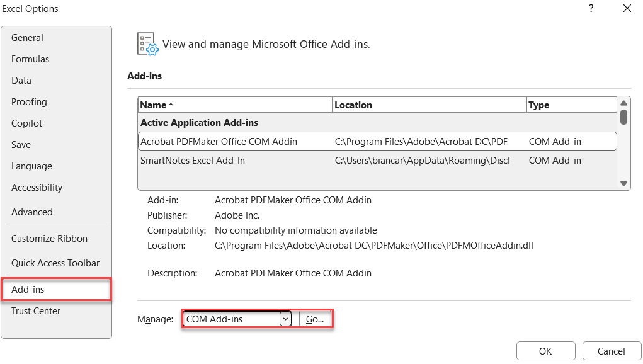Image resolution: width=643 pixels, height=364 pixels.
Task: Click the add-ins list scroll-down arrow
Action: click(623, 183)
